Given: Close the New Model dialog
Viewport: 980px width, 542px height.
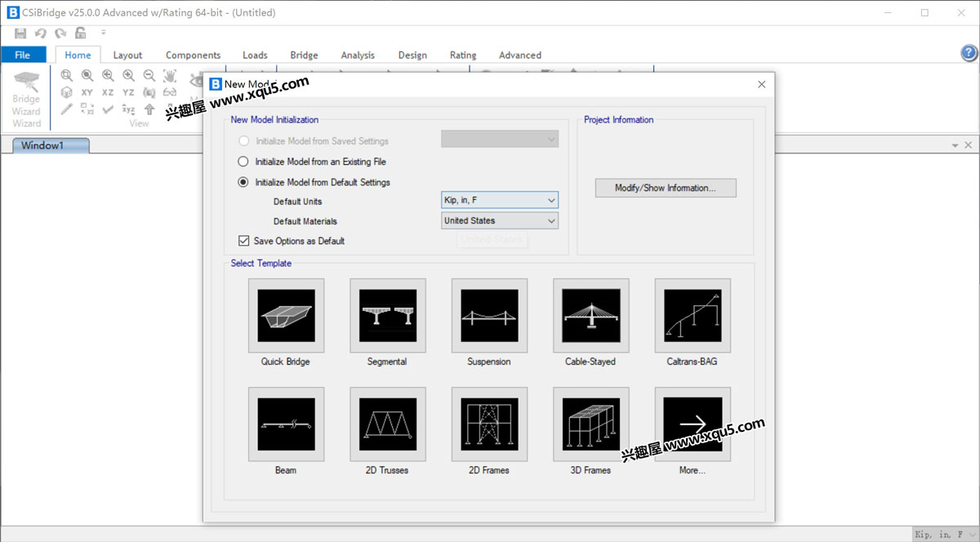Looking at the screenshot, I should coord(761,84).
